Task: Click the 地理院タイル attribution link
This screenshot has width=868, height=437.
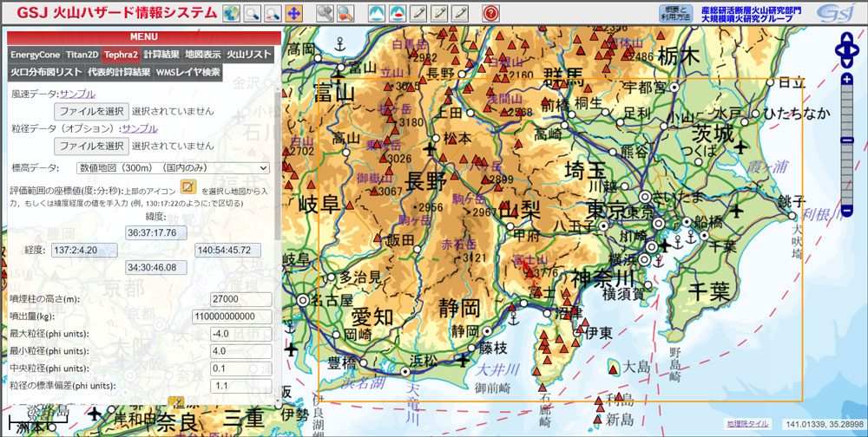Action: 747,423
